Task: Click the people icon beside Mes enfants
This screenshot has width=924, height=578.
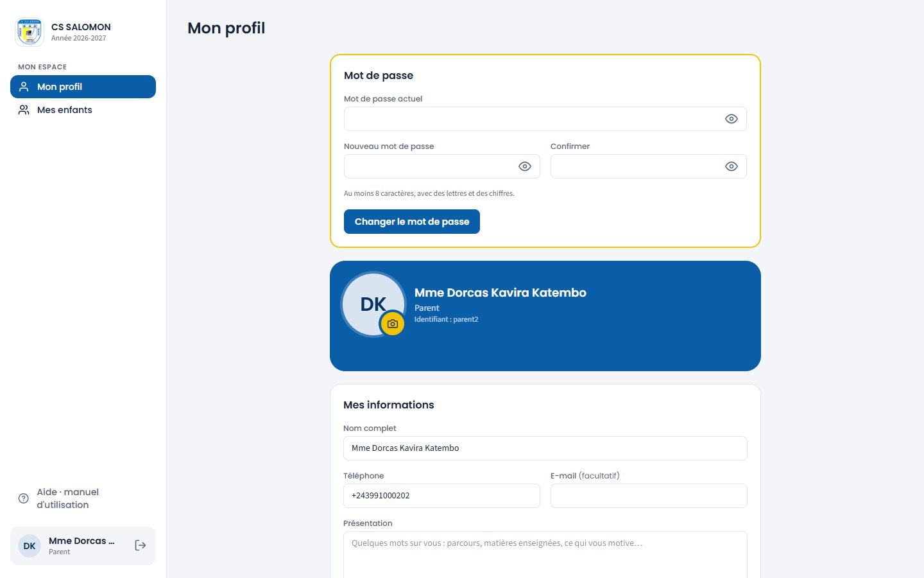Action: coord(24,110)
